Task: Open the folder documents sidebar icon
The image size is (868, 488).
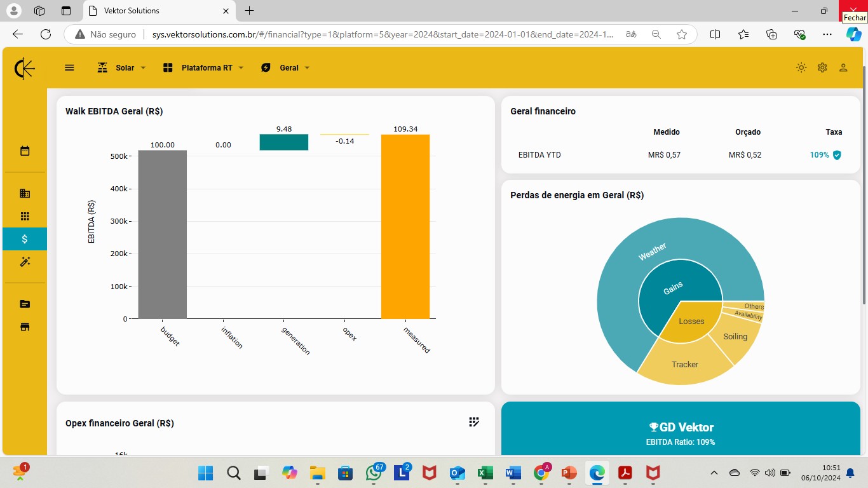Action: tap(25, 304)
